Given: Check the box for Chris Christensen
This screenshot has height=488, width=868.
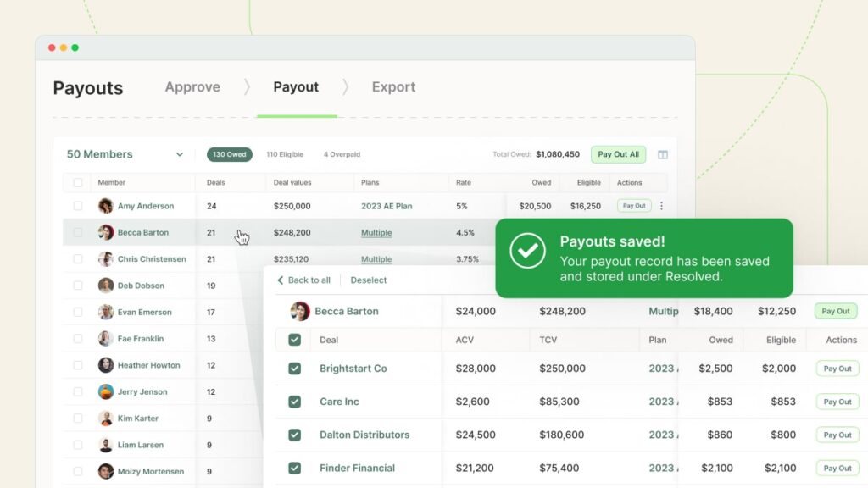Looking at the screenshot, I should point(77,259).
